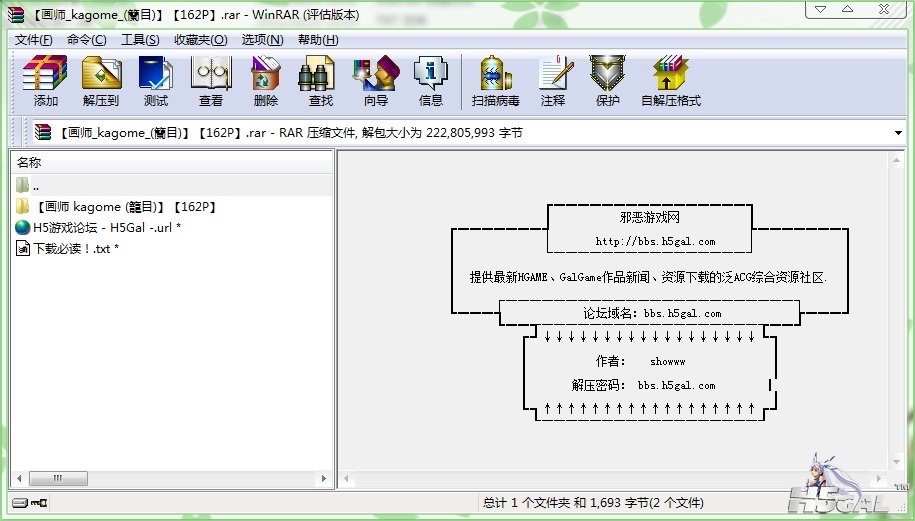915x521 pixels.
Task: Launch the 向导 (Wizard) tool
Action: (x=376, y=81)
